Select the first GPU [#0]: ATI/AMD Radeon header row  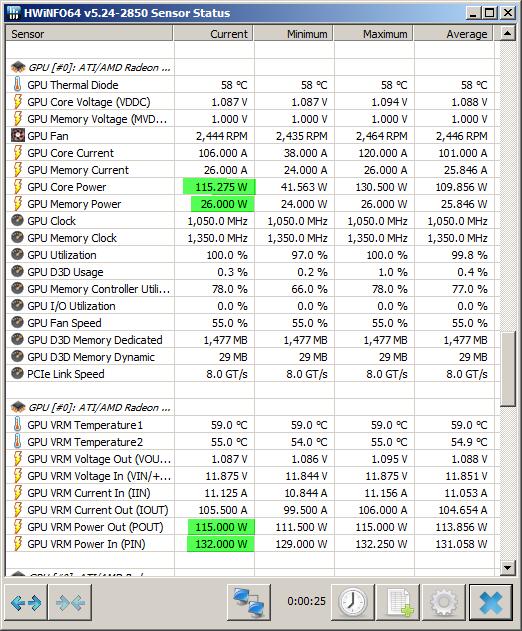[x=99, y=67]
